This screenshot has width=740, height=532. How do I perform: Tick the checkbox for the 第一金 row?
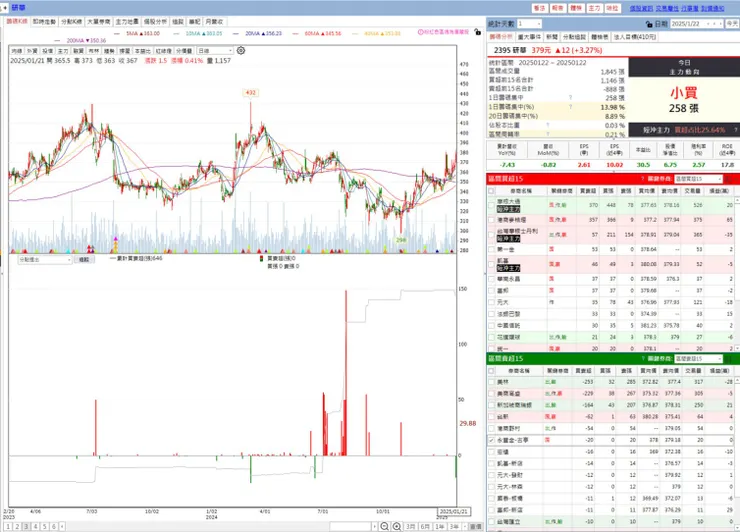click(491, 249)
